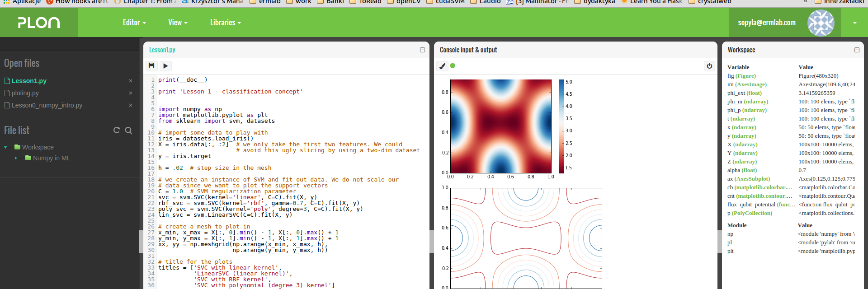The width and height of the screenshot is (868, 289).
Task: Click the Console input & output title
Action: 468,50
